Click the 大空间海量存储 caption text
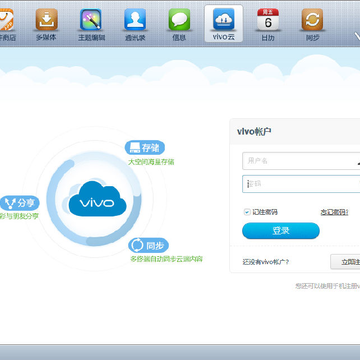Viewport: 360px width, 360px height. click(151, 162)
